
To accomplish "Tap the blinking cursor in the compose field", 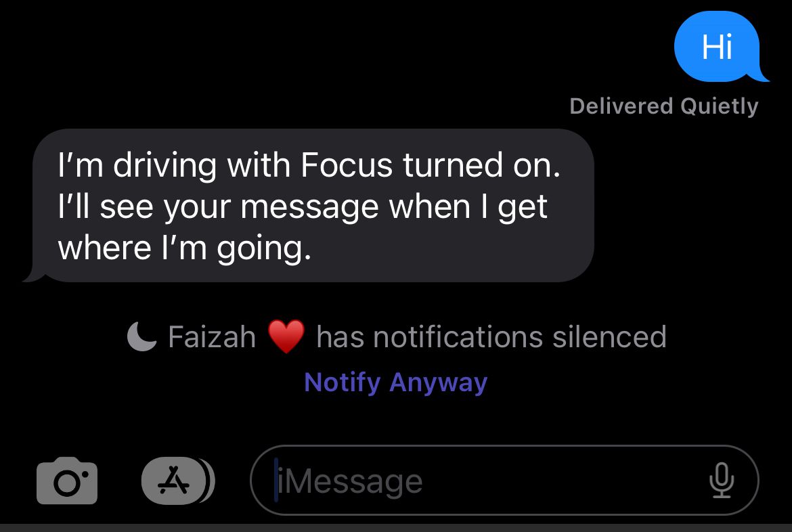I will [x=276, y=479].
